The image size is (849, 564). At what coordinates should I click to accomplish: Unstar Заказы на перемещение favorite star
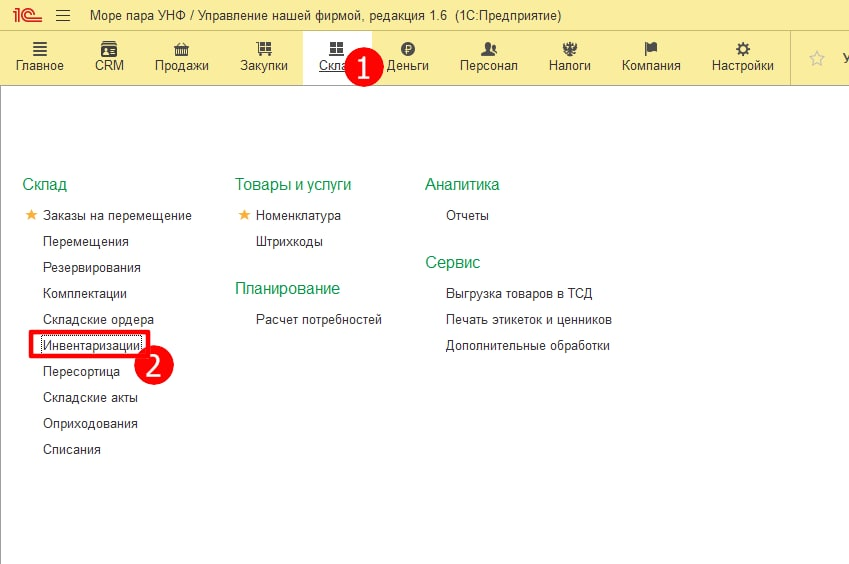pos(31,215)
